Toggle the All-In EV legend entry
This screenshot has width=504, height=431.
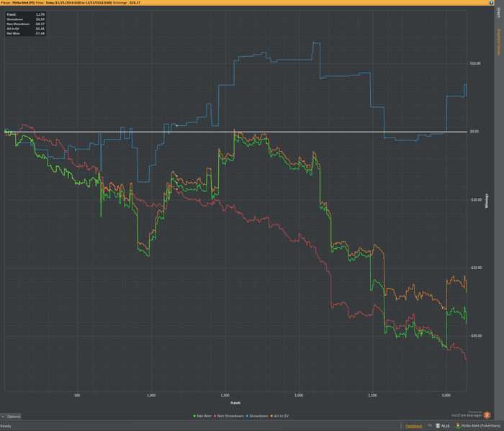point(279,416)
